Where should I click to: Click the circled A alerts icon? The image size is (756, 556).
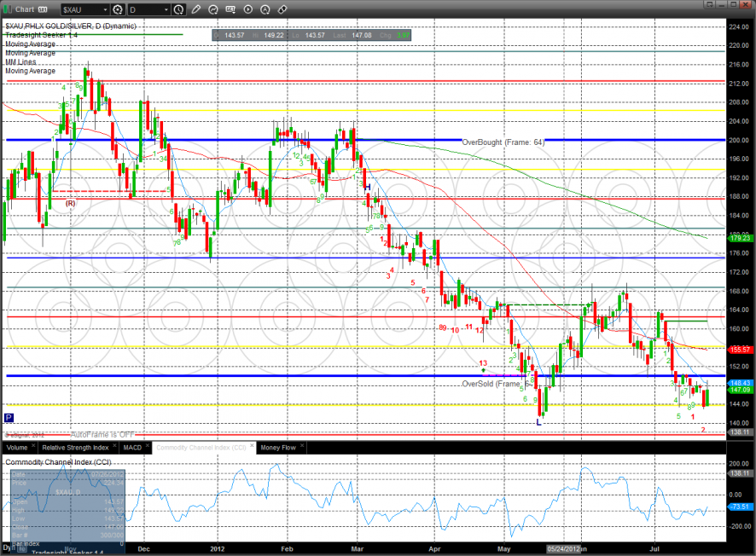coord(265,9)
